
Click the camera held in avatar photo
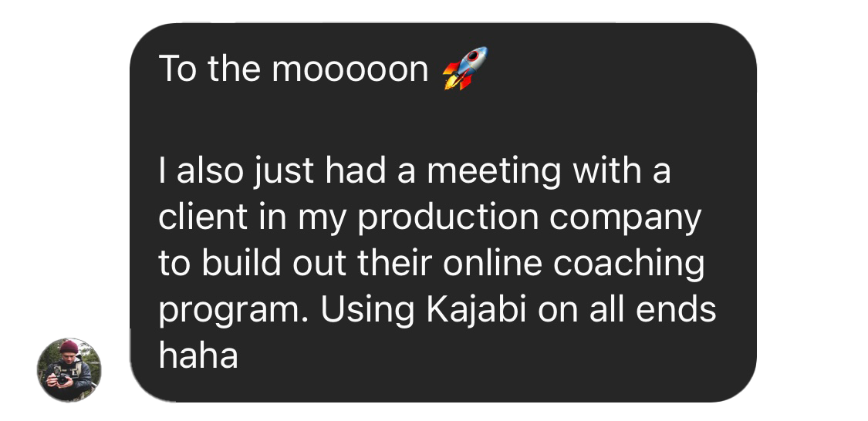tap(63, 379)
